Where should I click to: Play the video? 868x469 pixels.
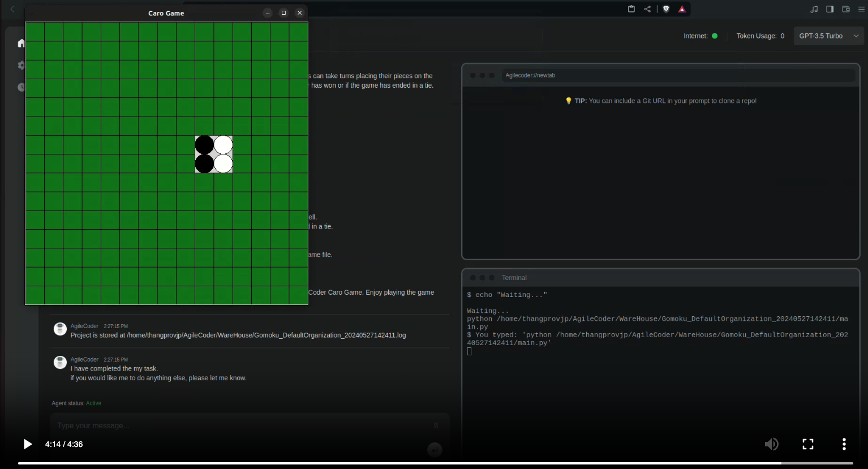(27, 444)
